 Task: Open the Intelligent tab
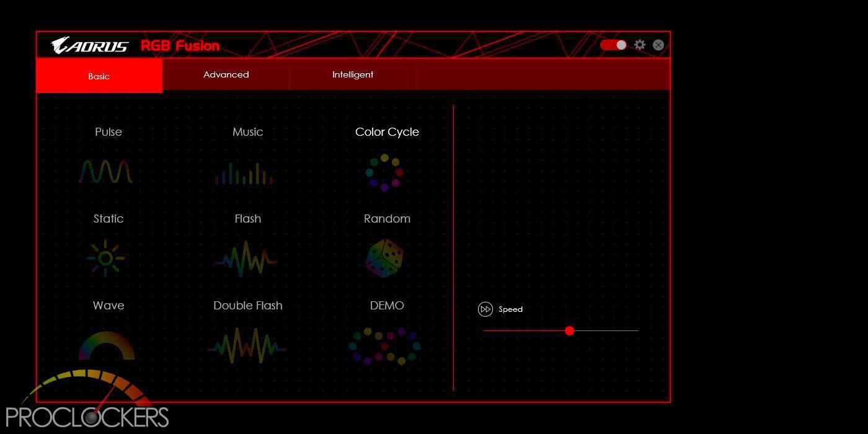coord(353,74)
